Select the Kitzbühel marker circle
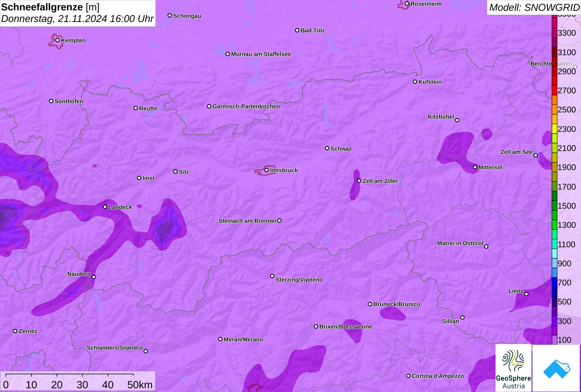This screenshot has width=581, height=392. (x=457, y=120)
